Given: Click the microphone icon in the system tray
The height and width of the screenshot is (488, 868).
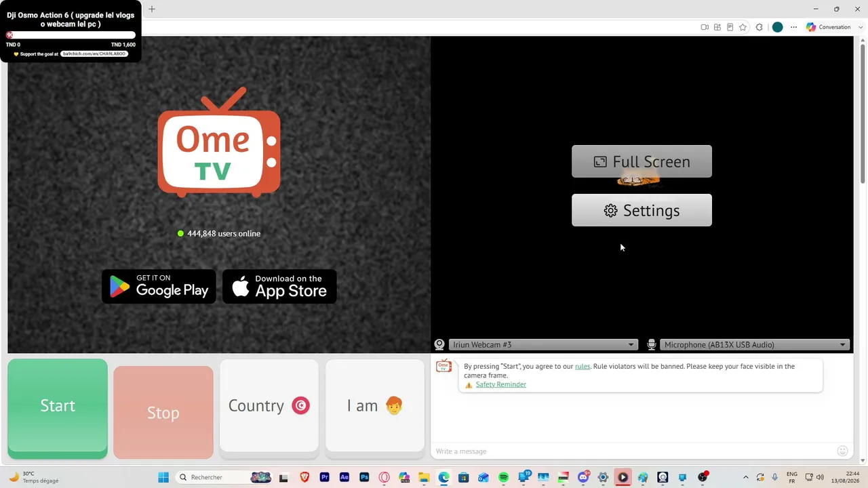Looking at the screenshot, I should (x=774, y=477).
